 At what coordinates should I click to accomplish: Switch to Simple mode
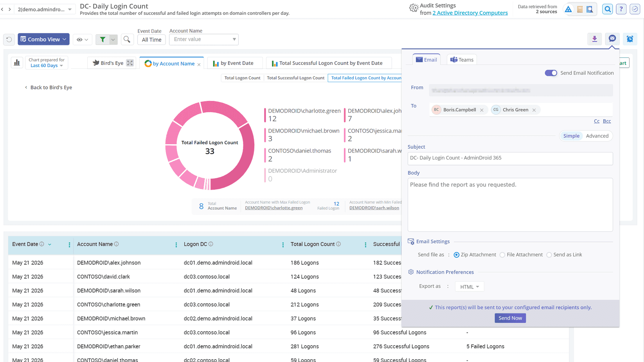[571, 136]
